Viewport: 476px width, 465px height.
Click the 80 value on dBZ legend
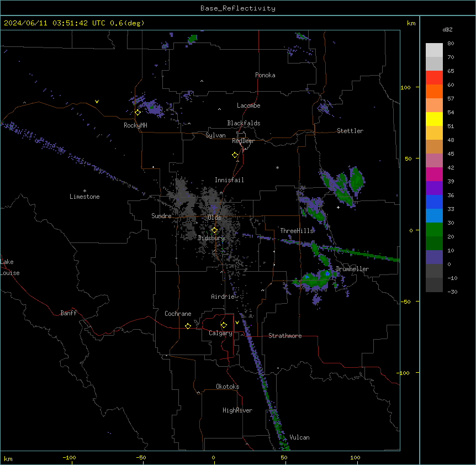click(451, 44)
